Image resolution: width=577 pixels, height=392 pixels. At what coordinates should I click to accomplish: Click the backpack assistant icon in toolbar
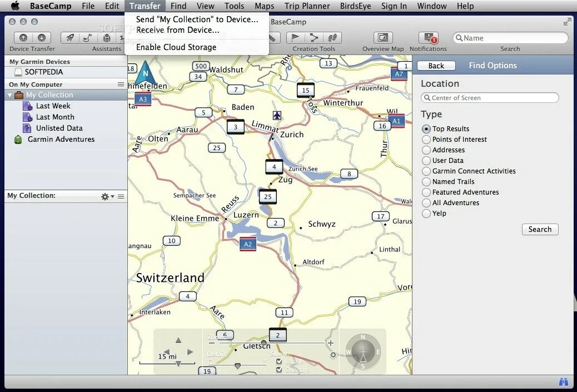107,38
